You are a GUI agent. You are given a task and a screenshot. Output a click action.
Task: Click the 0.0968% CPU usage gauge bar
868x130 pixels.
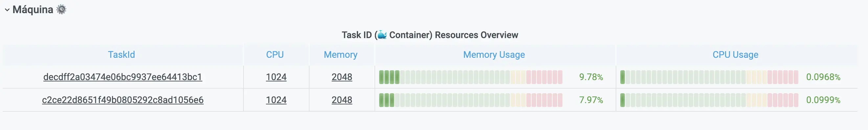click(x=709, y=77)
